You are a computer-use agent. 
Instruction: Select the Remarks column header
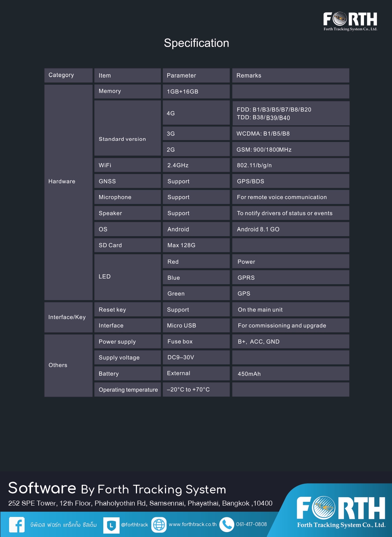coord(290,76)
